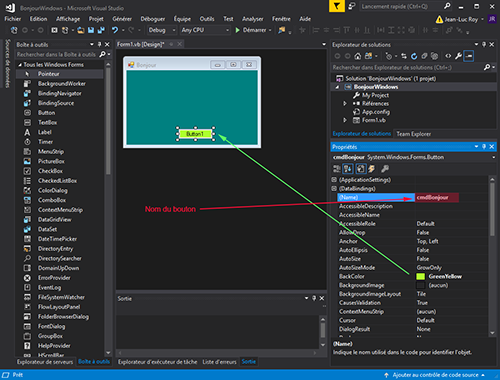This screenshot has height=380, width=500.
Task: Open the Fichier menu
Action: [13, 19]
